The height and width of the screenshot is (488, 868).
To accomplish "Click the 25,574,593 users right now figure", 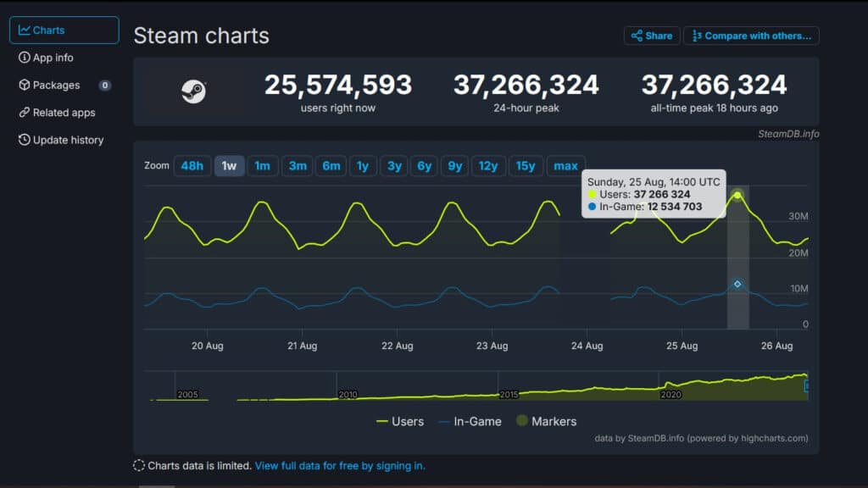I will 338,86.
